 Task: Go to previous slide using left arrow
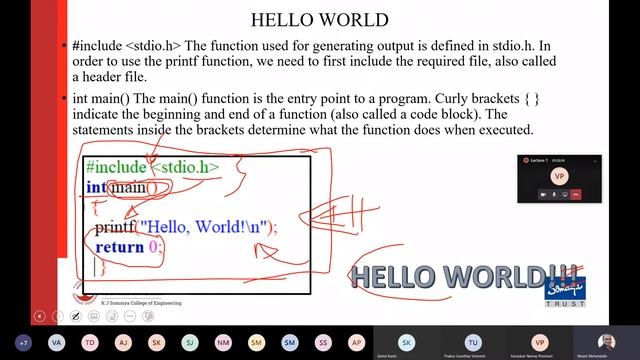click(x=40, y=316)
